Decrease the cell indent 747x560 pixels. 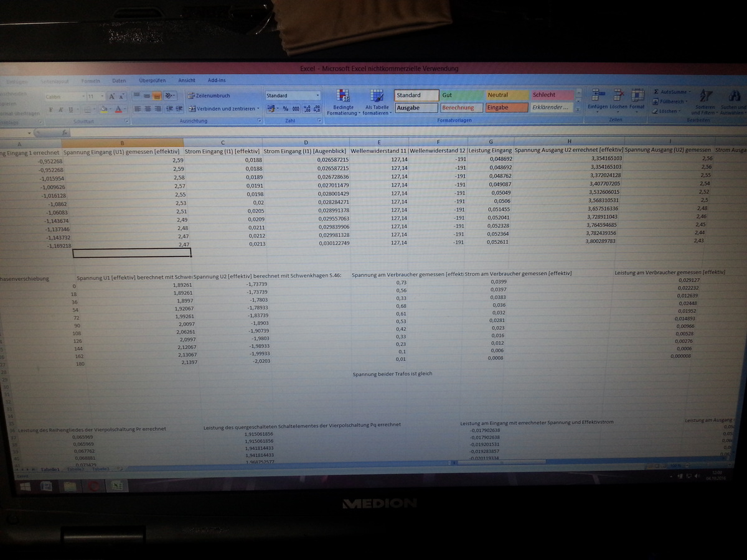[169, 108]
